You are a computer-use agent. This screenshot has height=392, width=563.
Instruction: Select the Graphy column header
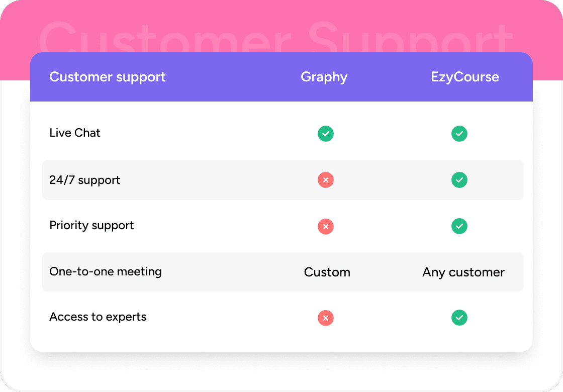tap(324, 77)
